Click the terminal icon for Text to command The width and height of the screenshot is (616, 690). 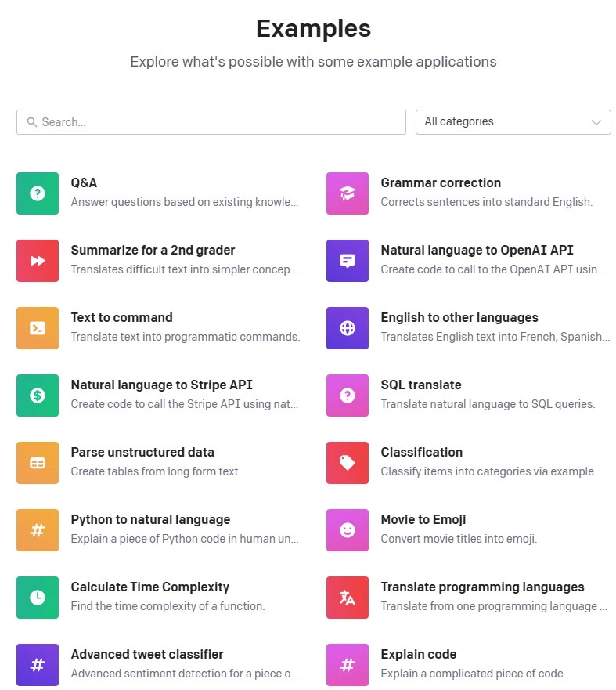pos(38,328)
